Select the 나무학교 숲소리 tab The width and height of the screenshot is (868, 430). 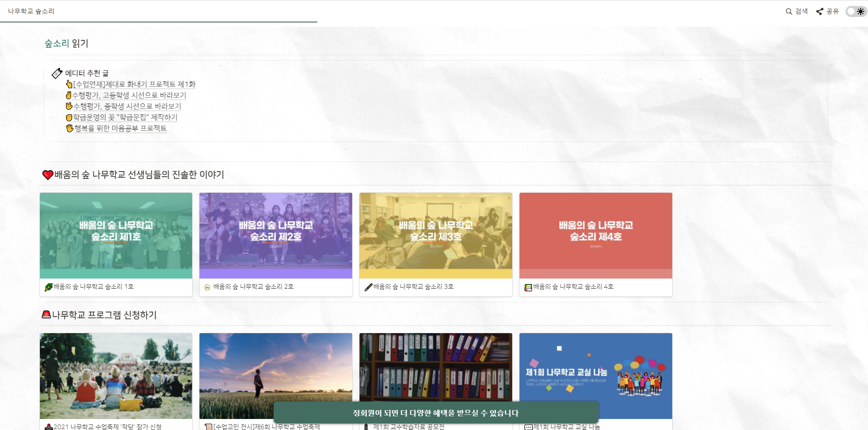30,11
